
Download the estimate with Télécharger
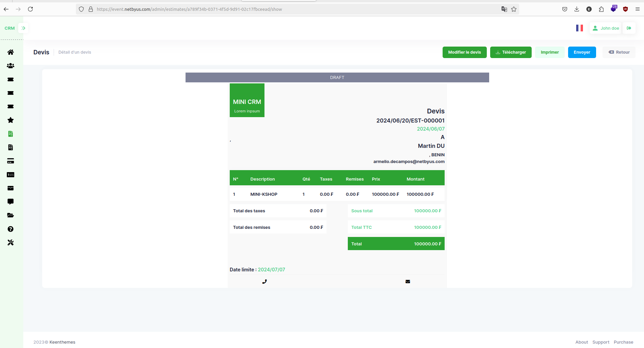(x=511, y=52)
